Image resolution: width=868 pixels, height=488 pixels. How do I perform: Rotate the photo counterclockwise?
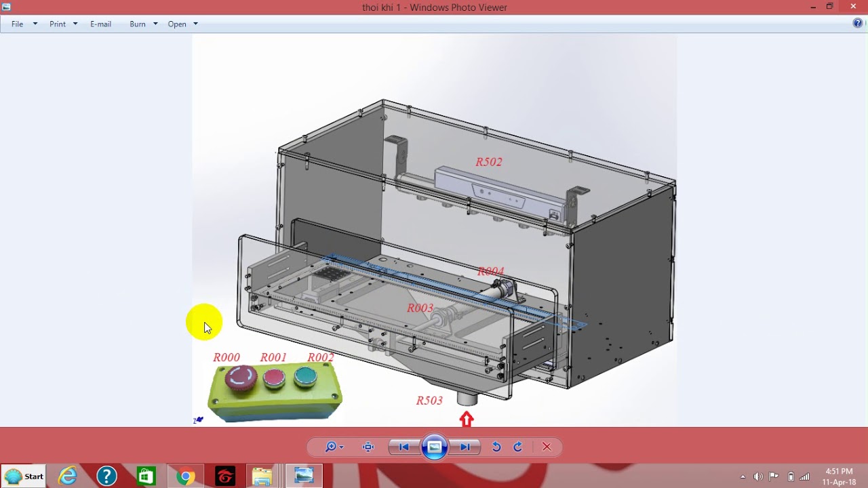[496, 447]
